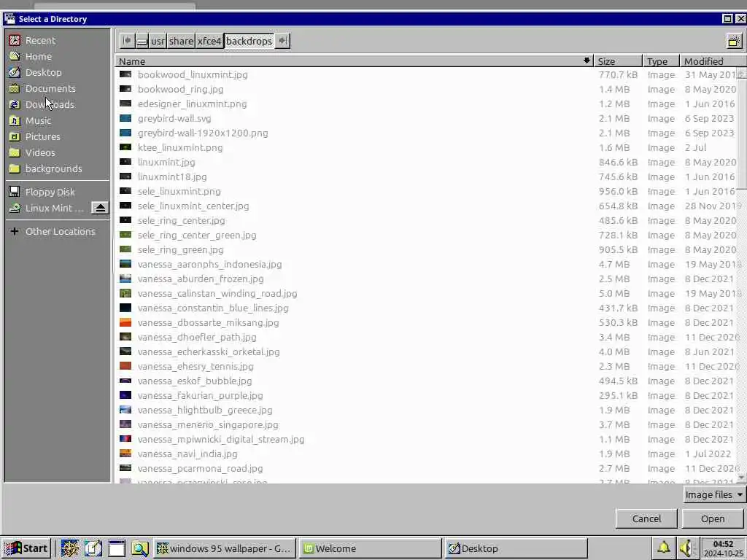
Task: Switch to the Desktop taskbar window
Action: coord(516,548)
